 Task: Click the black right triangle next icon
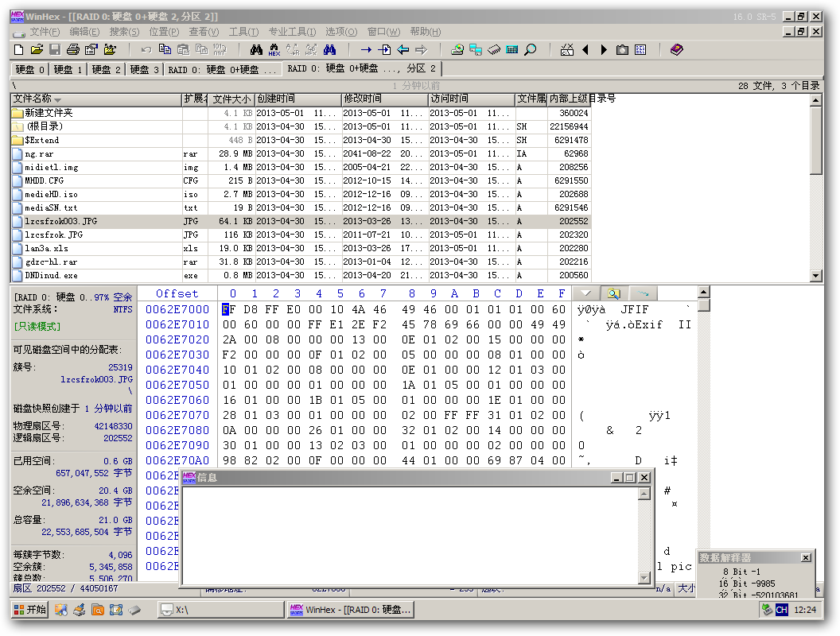tap(604, 50)
